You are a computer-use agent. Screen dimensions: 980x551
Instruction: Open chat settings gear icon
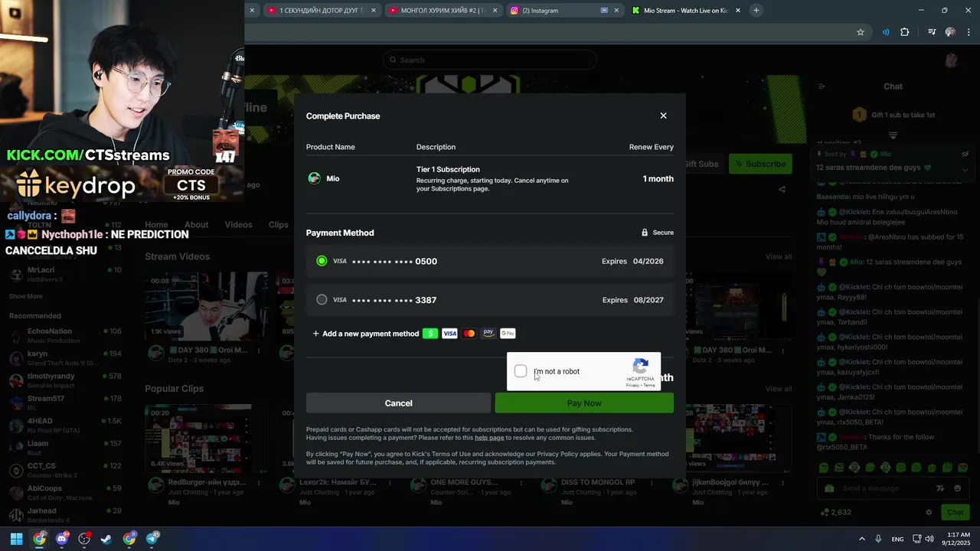tap(929, 512)
